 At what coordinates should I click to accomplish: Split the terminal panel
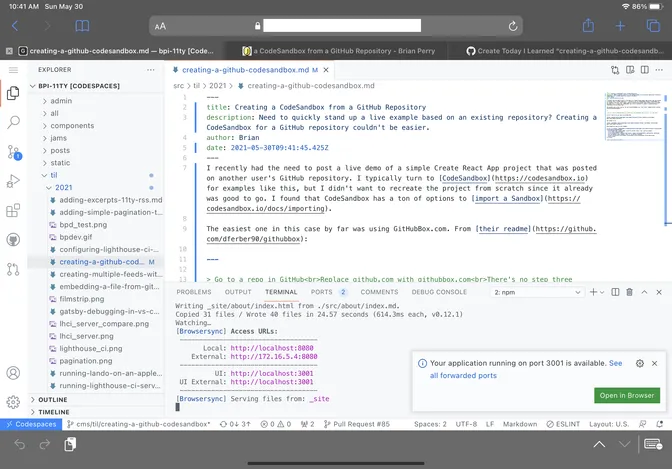[x=615, y=292]
